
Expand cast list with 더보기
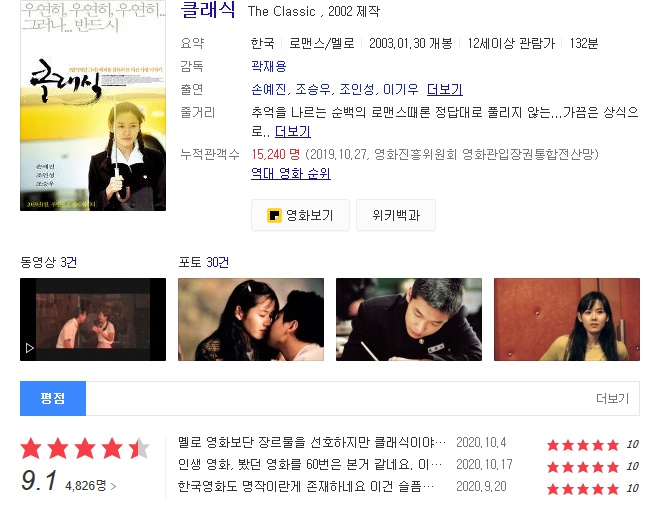click(444, 89)
